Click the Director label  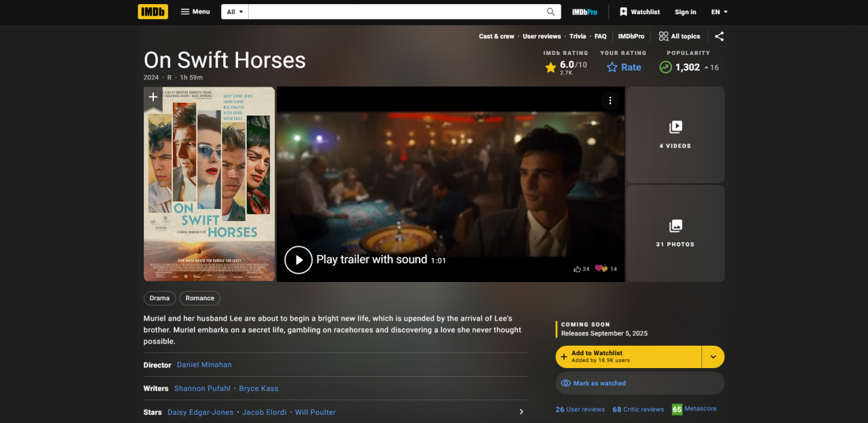click(157, 365)
